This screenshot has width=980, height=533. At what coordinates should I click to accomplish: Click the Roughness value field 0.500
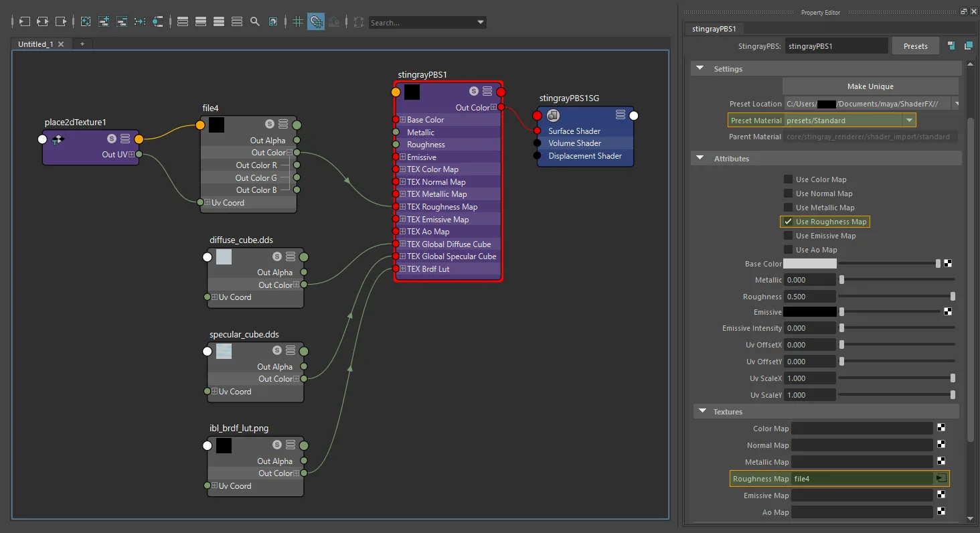(809, 297)
